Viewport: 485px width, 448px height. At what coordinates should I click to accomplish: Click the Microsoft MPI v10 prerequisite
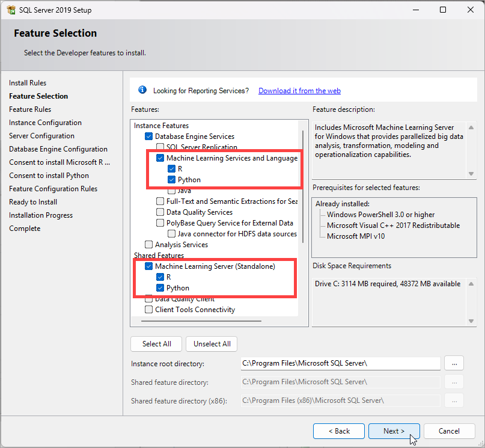pos(356,236)
